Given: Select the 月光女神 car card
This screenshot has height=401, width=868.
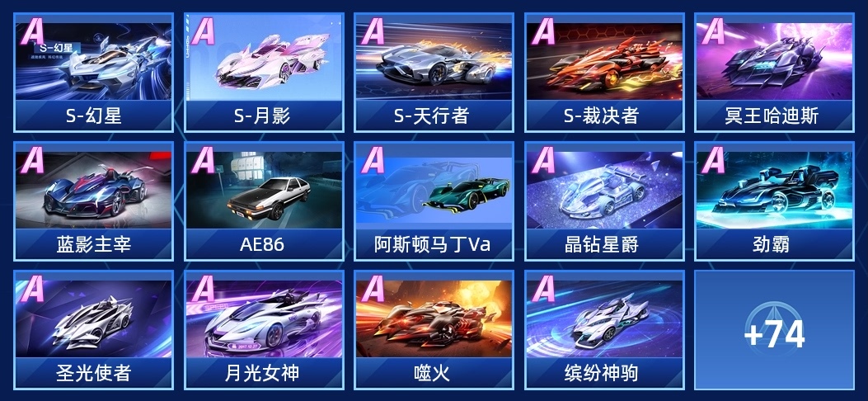Looking at the screenshot, I should (x=264, y=330).
